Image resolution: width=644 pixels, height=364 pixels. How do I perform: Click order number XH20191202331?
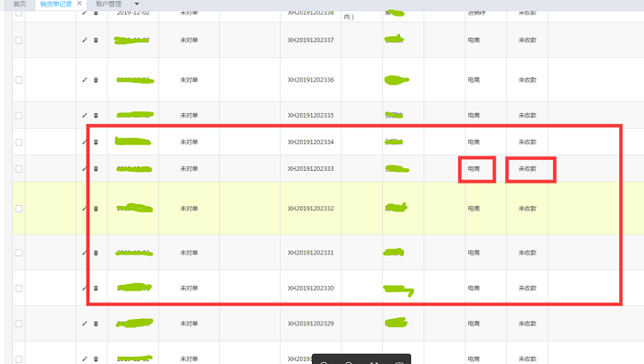[311, 253]
